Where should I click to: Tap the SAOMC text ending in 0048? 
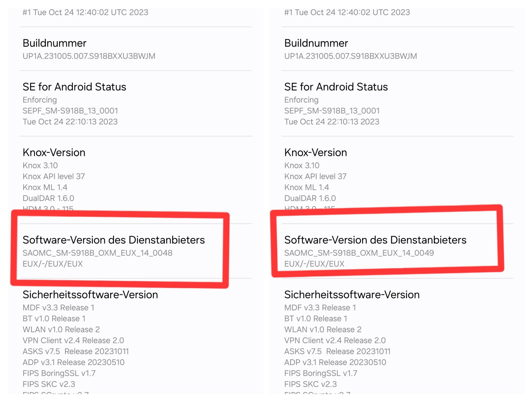98,253
